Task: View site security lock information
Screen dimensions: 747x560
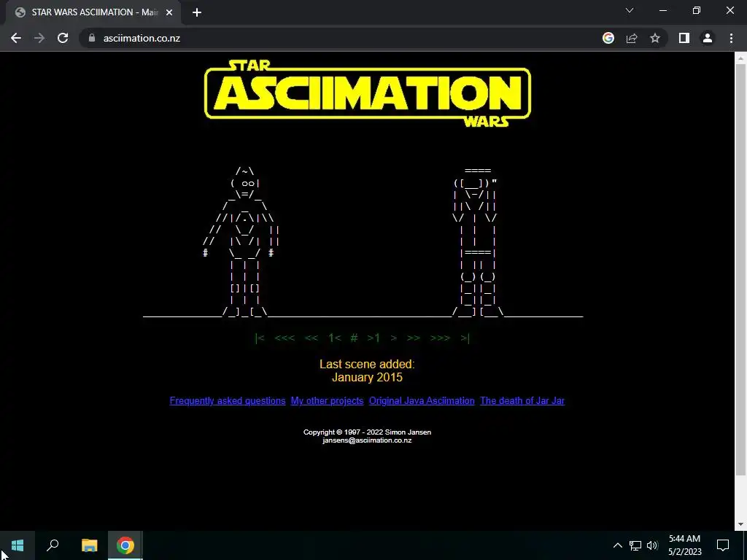Action: (x=92, y=38)
